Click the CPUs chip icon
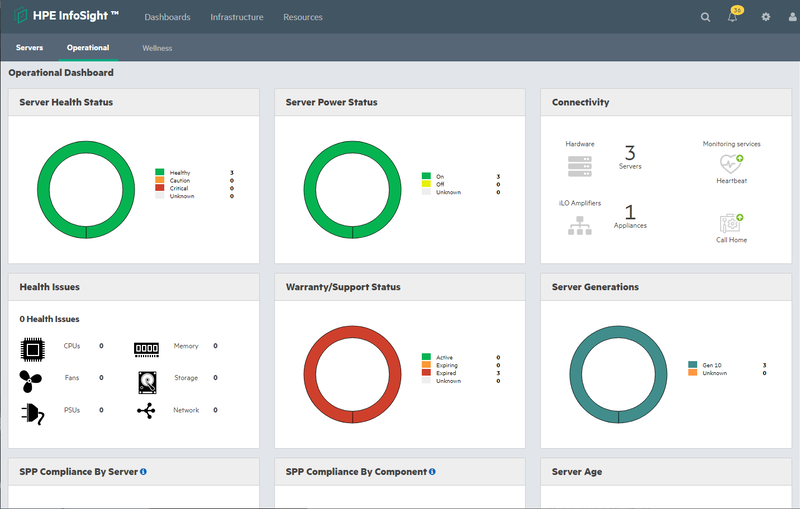Viewport: 800px width, 509px height. pyautogui.click(x=33, y=350)
